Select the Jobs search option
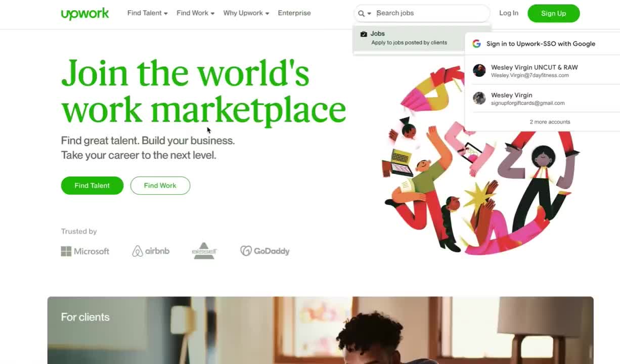 (x=409, y=38)
